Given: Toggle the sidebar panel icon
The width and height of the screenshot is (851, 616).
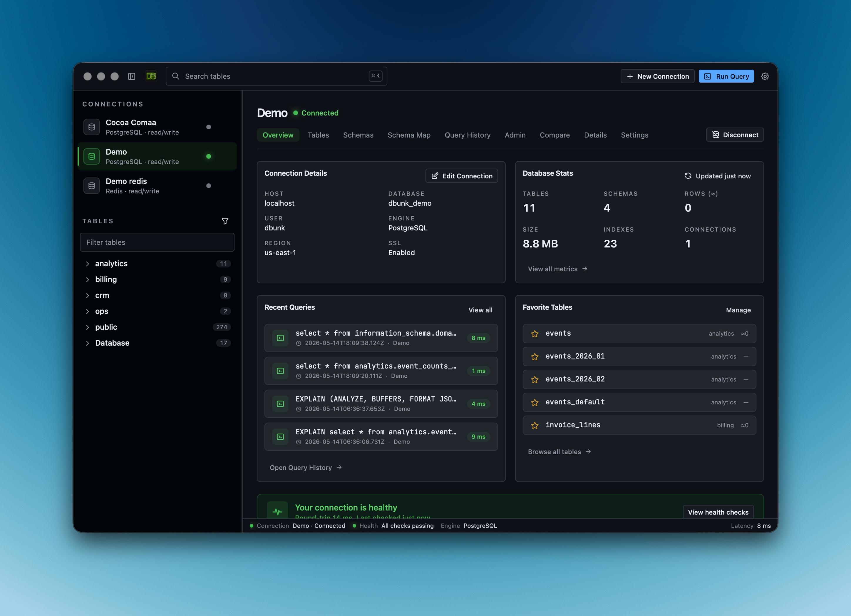Looking at the screenshot, I should click(131, 76).
